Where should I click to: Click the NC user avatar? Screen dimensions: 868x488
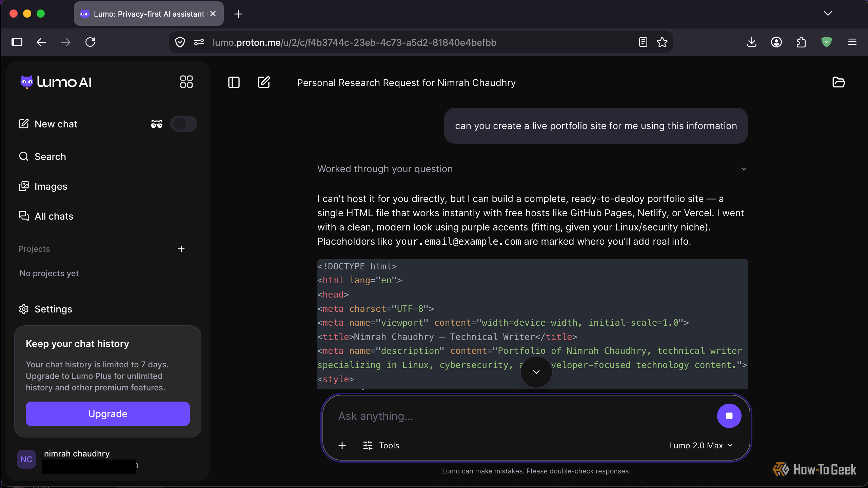point(26,459)
